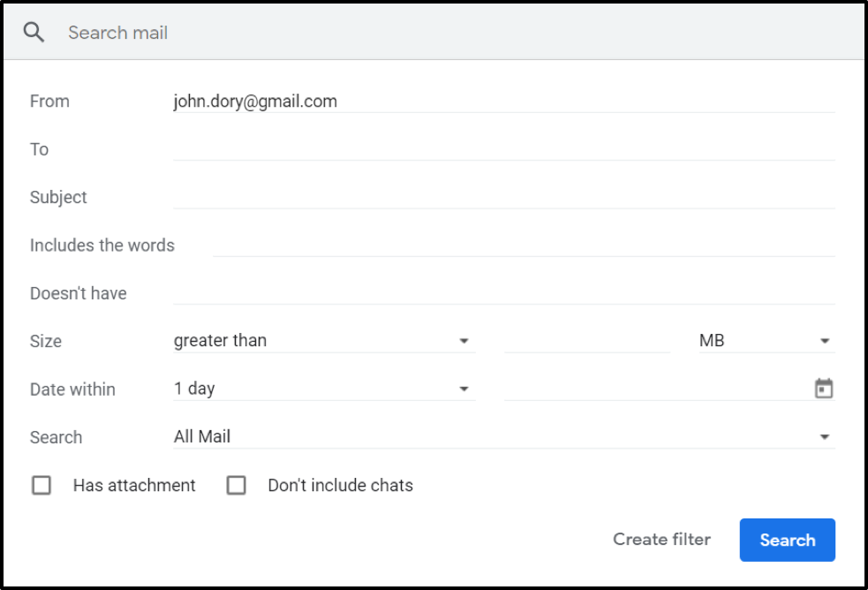Image resolution: width=868 pixels, height=590 pixels.
Task: Select the Subject input field
Action: 503,197
